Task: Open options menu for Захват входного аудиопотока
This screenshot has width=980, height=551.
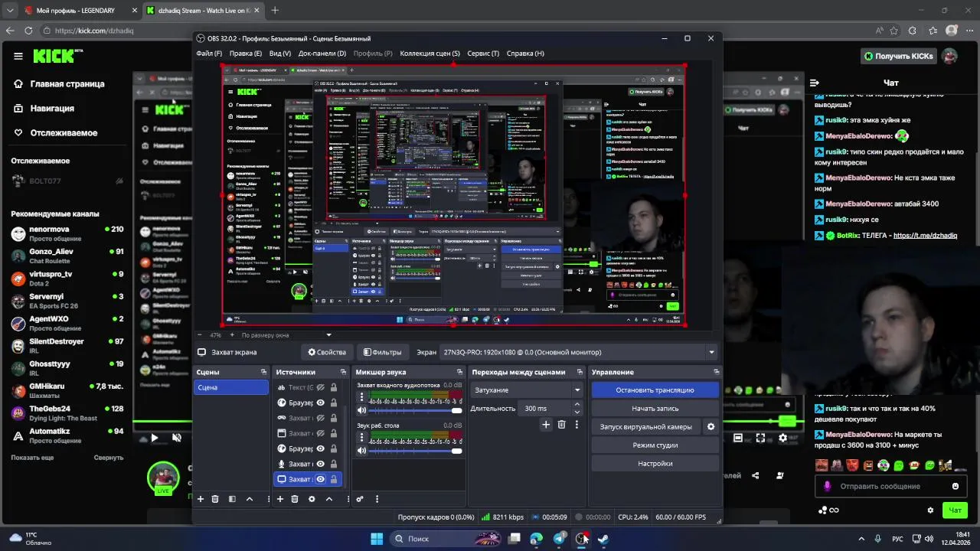Action: 363,397
